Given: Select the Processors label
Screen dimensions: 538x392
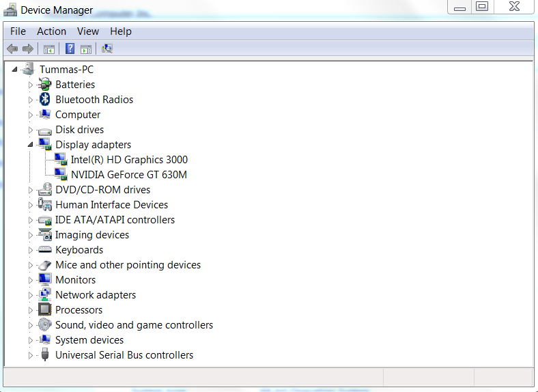Looking at the screenshot, I should coord(79,310).
